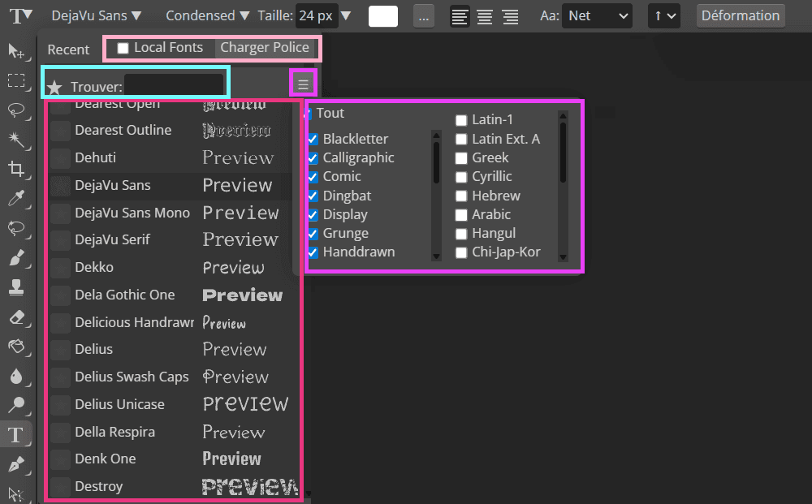Click the Charger Police button
This screenshot has height=504, width=812.
tap(264, 48)
